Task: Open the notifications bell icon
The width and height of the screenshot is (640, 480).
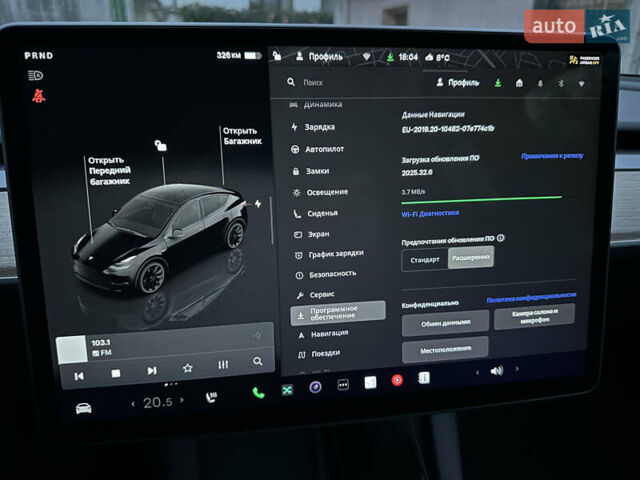Action: point(540,84)
